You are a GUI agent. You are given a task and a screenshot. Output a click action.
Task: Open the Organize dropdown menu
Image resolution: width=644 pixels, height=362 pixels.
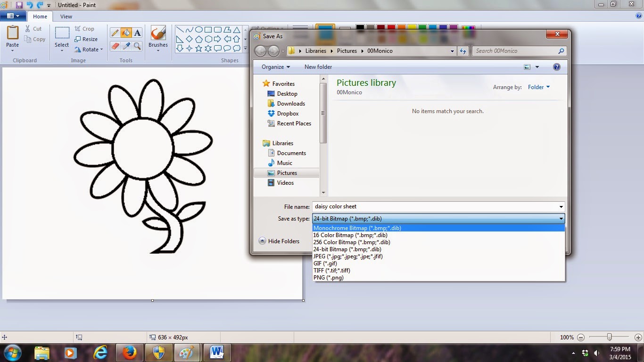pyautogui.click(x=275, y=67)
